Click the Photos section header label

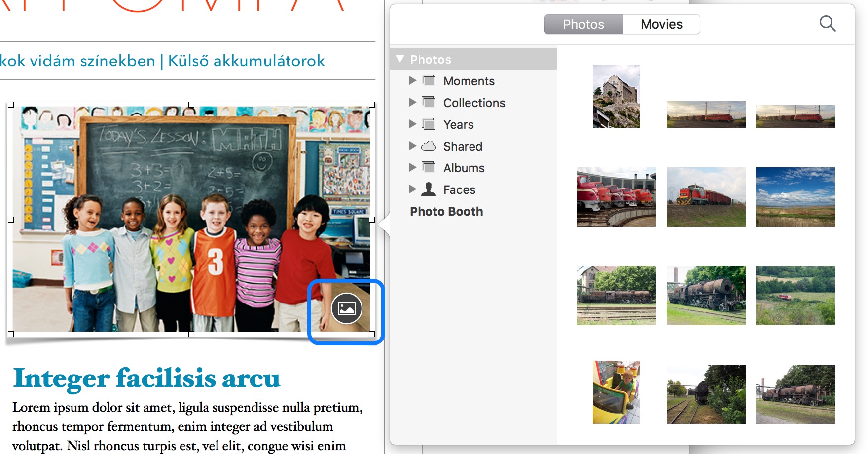(x=431, y=59)
